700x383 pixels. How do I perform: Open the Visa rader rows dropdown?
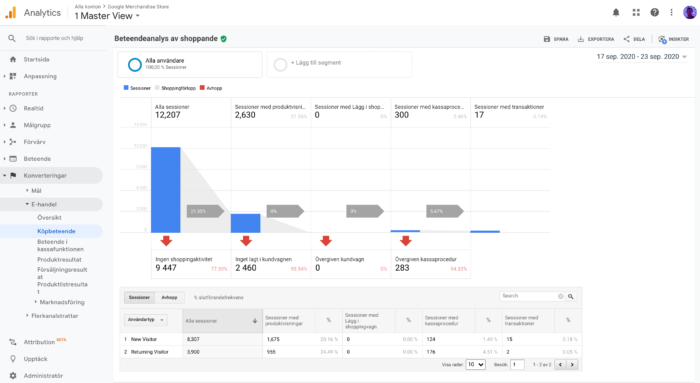coord(475,365)
